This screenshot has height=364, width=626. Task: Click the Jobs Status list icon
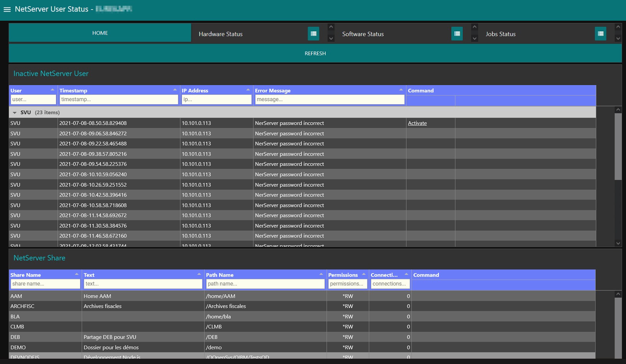click(600, 34)
